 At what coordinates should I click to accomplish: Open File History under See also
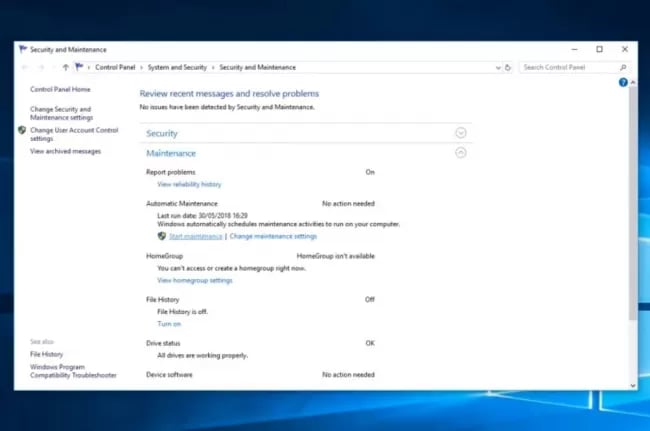click(x=46, y=354)
